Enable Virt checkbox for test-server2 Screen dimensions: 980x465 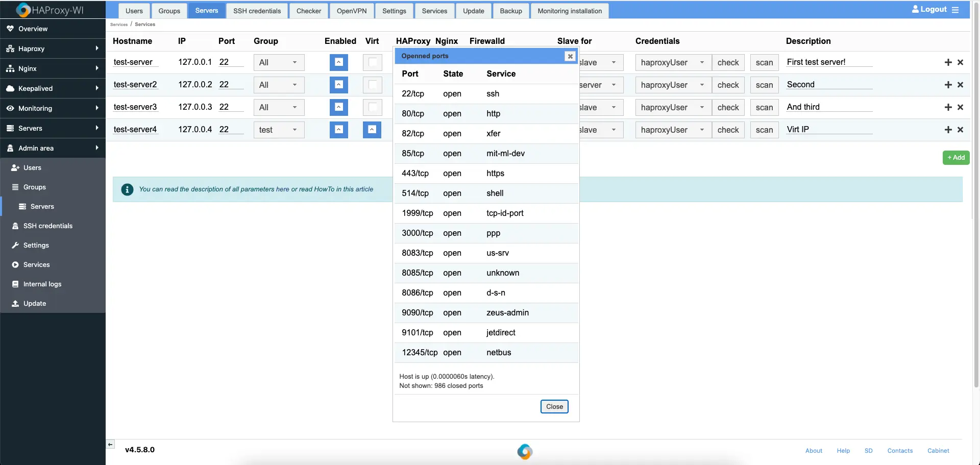coord(373,85)
